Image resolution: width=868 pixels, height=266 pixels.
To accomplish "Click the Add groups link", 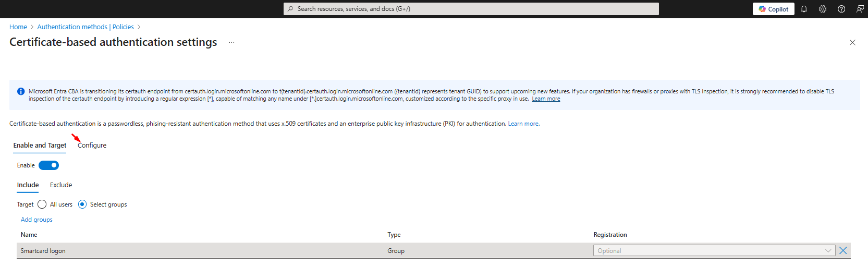I will [36, 220].
